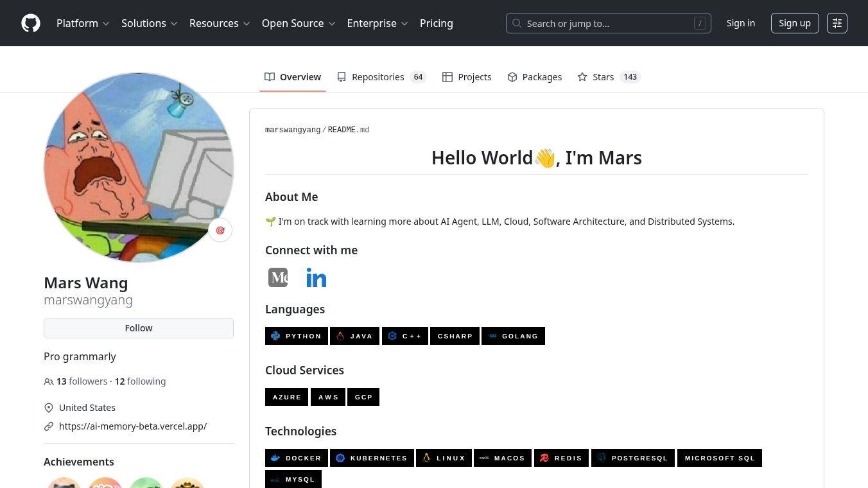Open the Resources dropdown menu
868x488 pixels.
[x=220, y=23]
